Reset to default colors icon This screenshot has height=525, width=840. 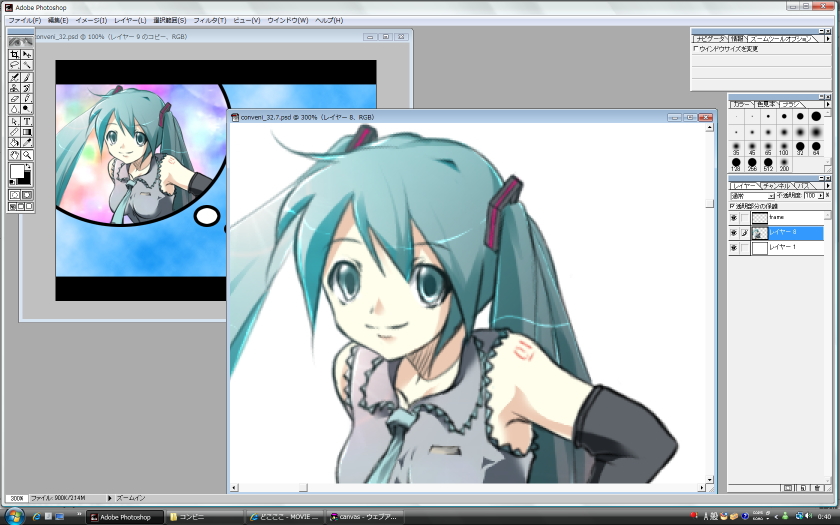tap(12, 183)
